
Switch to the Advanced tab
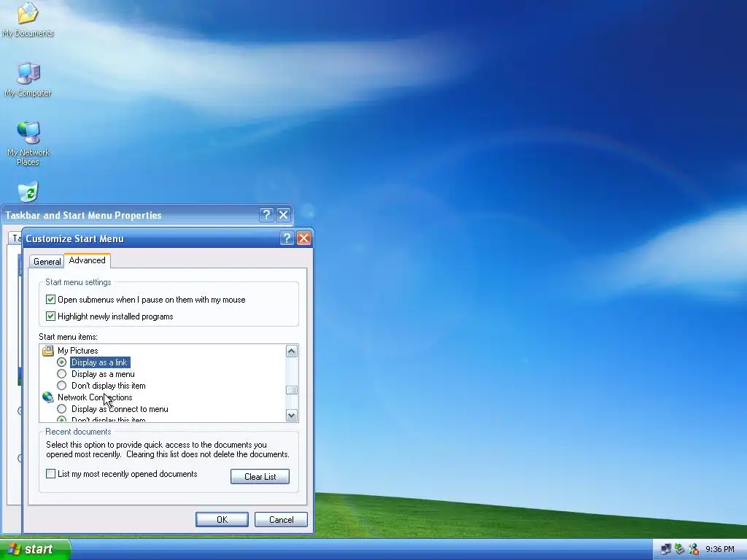point(88,260)
